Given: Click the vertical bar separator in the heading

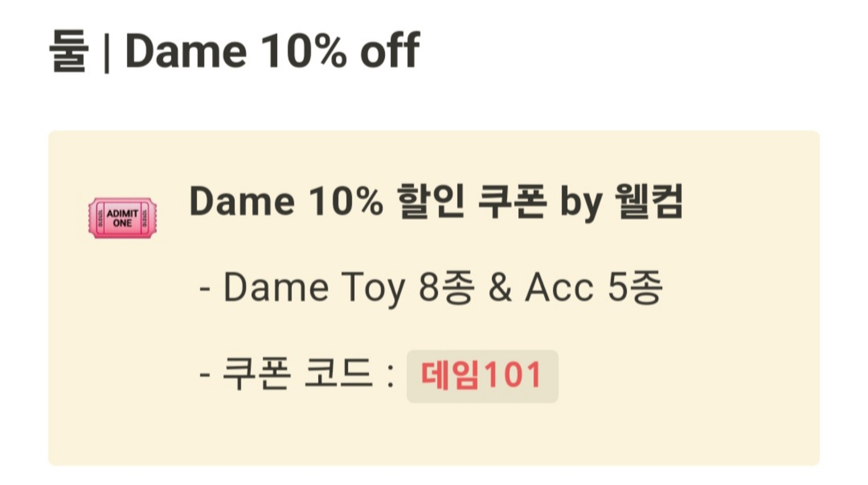Looking at the screenshot, I should [x=106, y=52].
